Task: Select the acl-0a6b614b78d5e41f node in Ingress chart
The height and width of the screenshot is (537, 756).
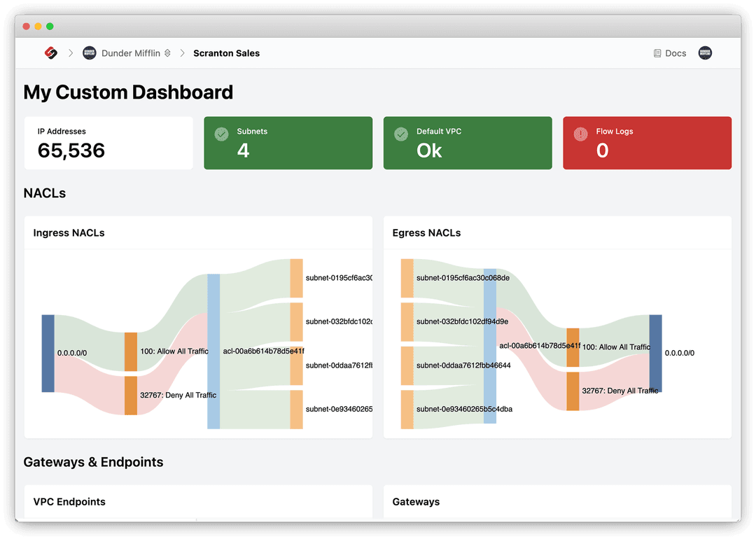Action: (x=213, y=348)
